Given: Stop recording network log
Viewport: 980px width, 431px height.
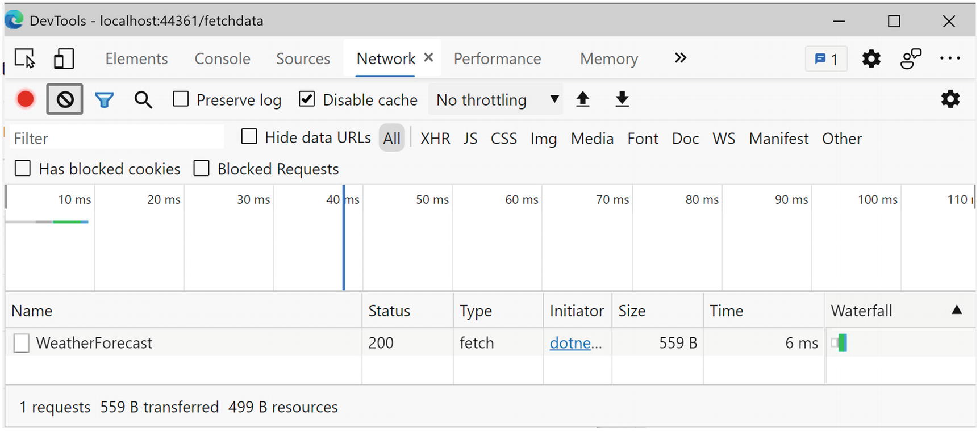Looking at the screenshot, I should point(26,99).
